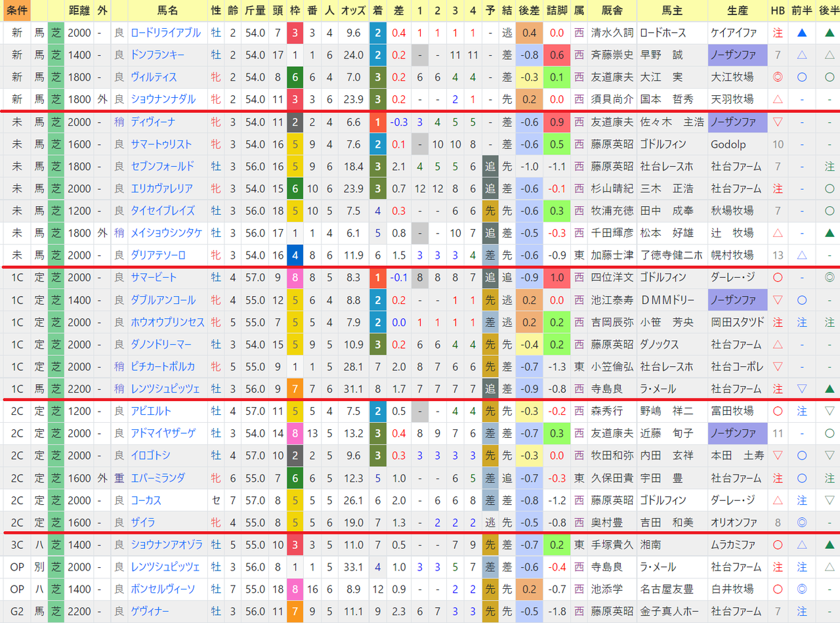Click the green inverted triangle in アビエルト's 後半 column
Image resolution: width=840 pixels, height=623 pixels.
829,411
